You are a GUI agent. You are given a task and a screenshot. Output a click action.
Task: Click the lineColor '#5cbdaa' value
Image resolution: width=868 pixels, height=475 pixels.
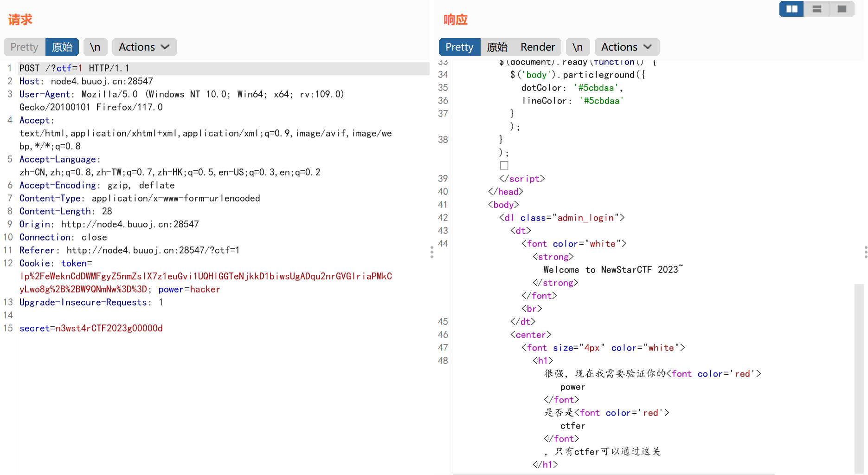601,101
